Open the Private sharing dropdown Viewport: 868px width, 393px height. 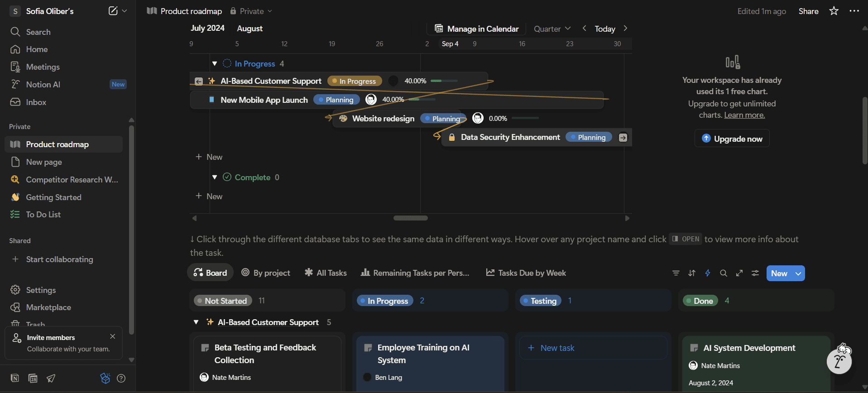click(251, 11)
